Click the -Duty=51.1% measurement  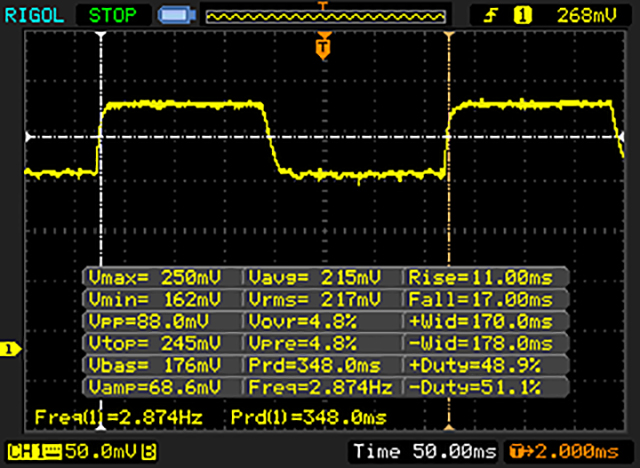click(474, 387)
